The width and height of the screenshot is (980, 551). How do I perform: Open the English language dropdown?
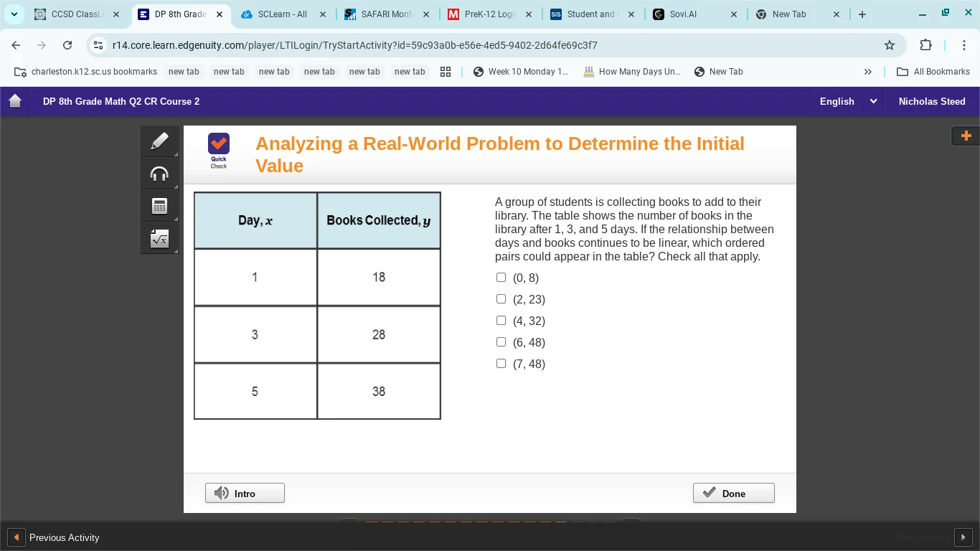848,101
